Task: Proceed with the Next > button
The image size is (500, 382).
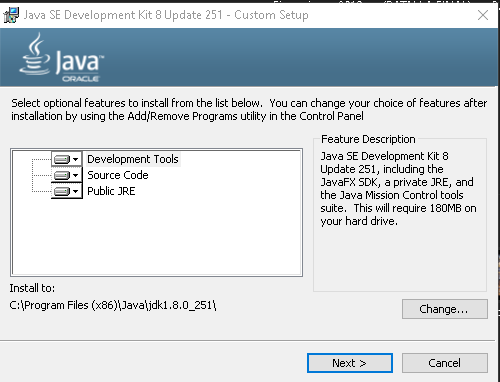Action: tap(350, 363)
